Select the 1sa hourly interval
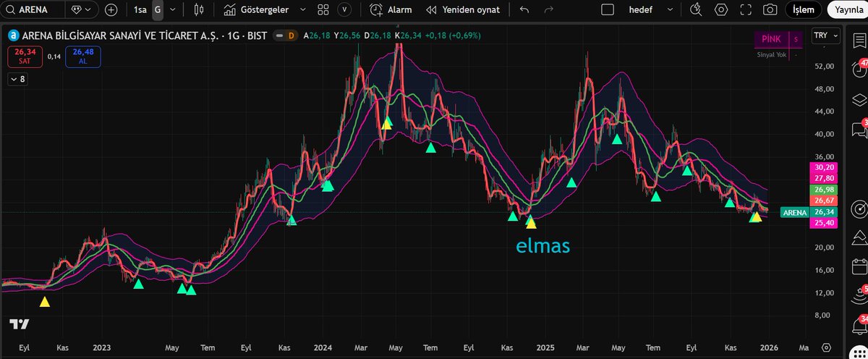 pos(142,9)
